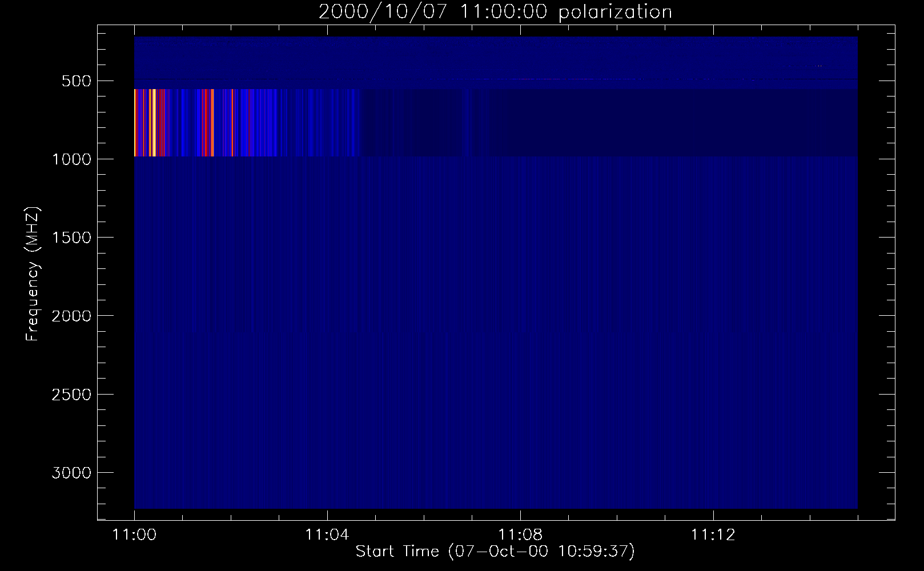Click the plot title '2000/10/07 11:00:00 polarization'
This screenshot has width=924, height=571.
coord(495,12)
